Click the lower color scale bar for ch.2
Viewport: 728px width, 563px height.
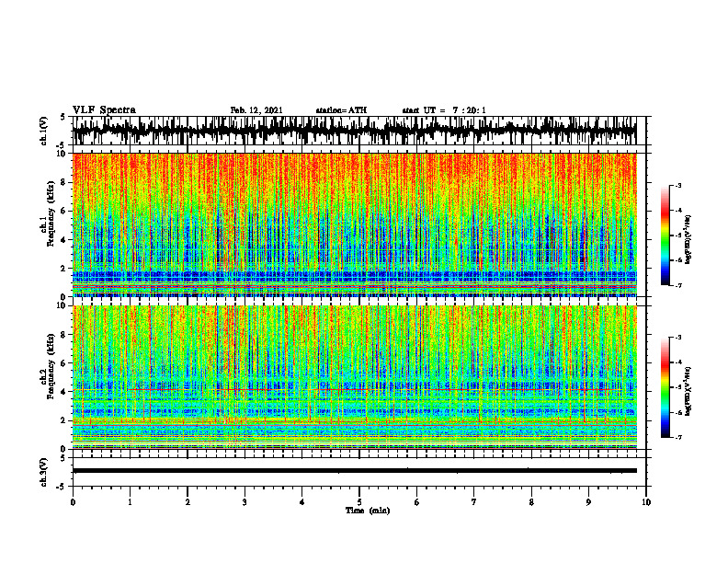tap(665, 387)
